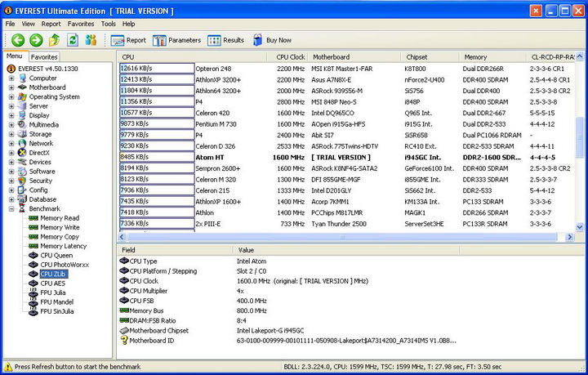Collapse the Benchmark tree node
This screenshot has width=588, height=375.
point(11,208)
